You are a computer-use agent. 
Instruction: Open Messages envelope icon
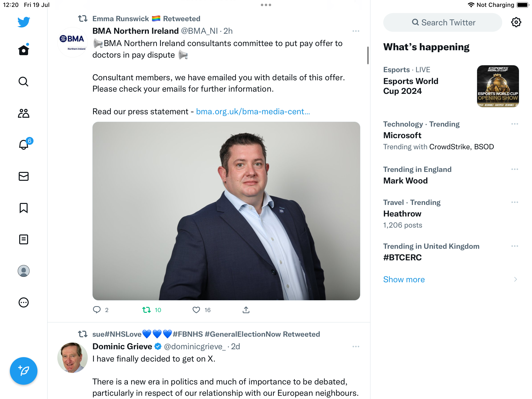pyautogui.click(x=24, y=176)
